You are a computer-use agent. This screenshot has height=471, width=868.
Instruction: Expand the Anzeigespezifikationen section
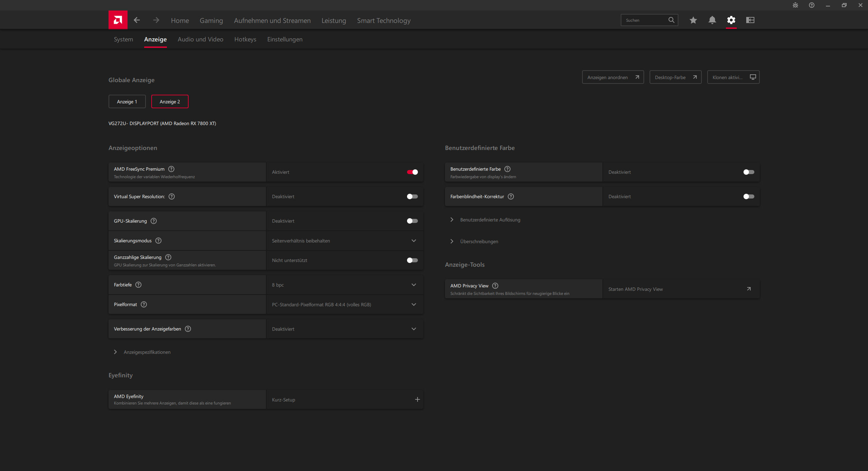pos(147,352)
